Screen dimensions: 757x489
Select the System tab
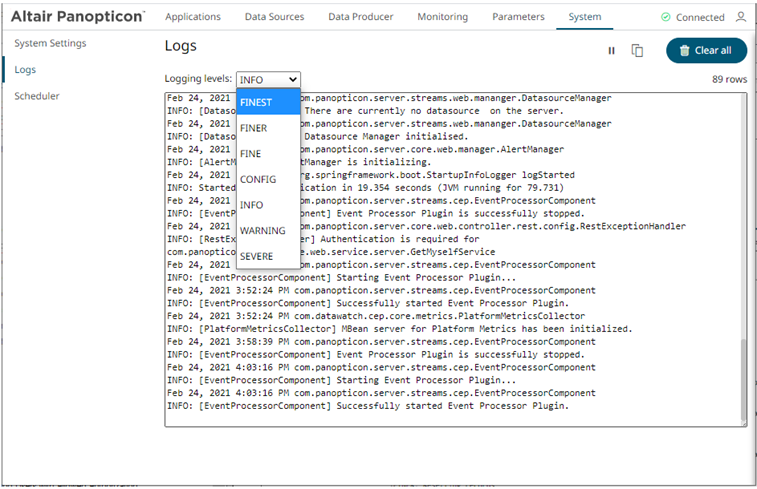585,16
